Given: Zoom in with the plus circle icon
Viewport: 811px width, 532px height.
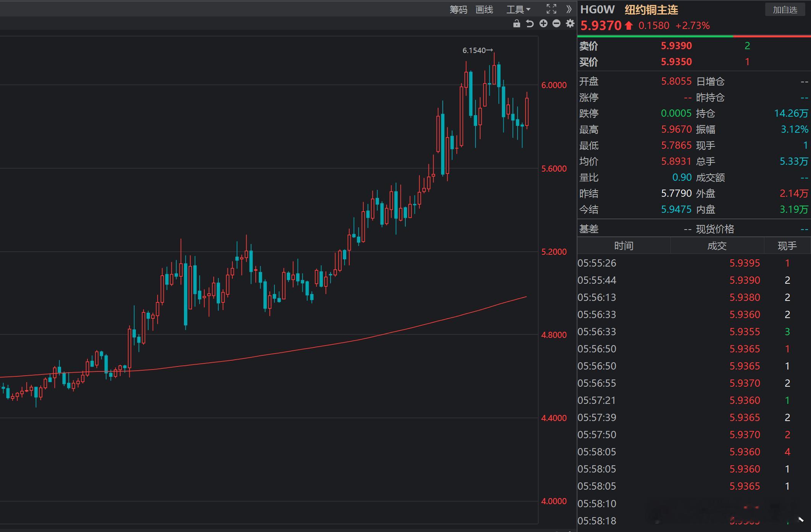Looking at the screenshot, I should pyautogui.click(x=543, y=24).
